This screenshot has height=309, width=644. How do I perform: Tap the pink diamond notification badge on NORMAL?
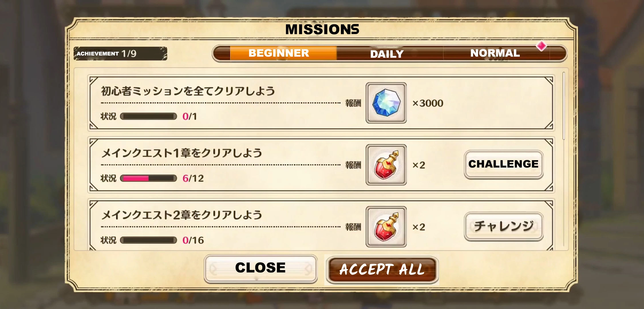[541, 46]
